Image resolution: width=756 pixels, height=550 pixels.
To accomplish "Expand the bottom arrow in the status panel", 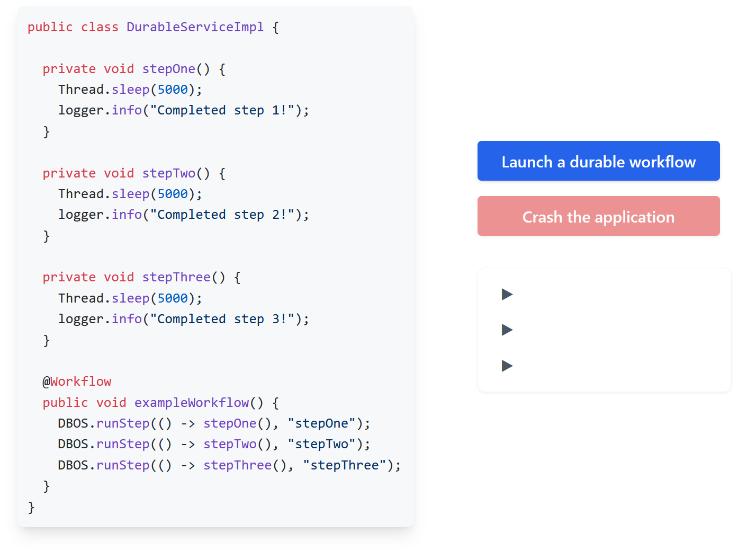I will pos(507,366).
